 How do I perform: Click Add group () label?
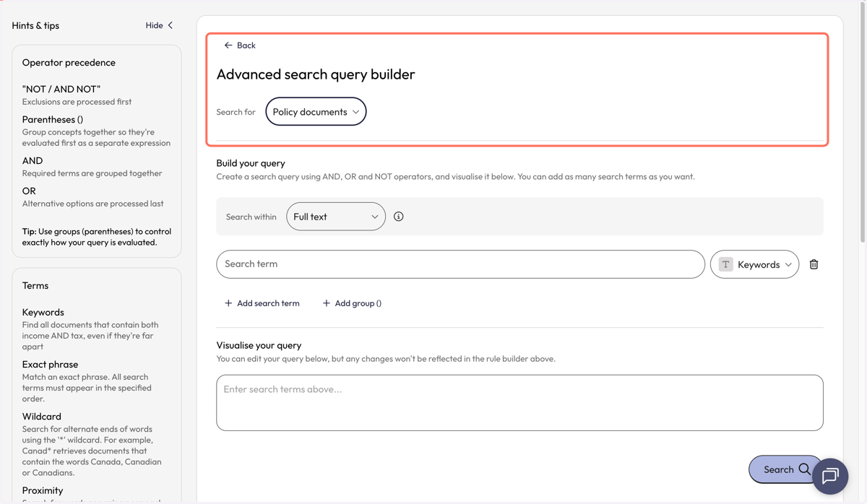click(358, 303)
